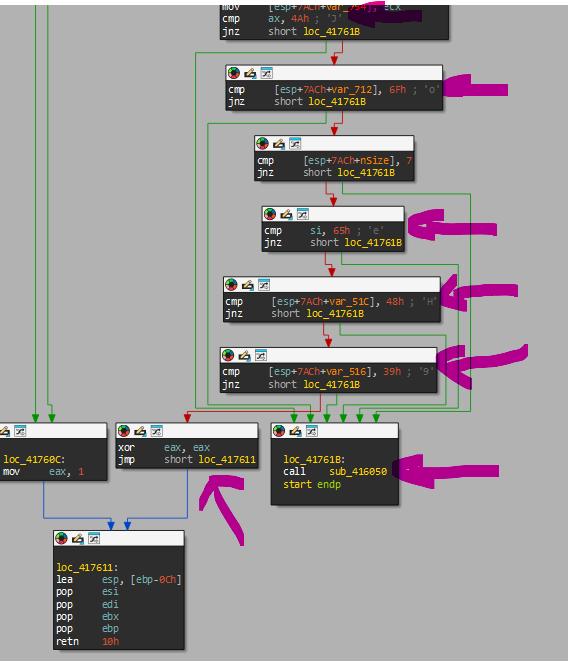Select the 'cmp si, 65h' instruction
The image size is (568, 661).
click(x=324, y=231)
